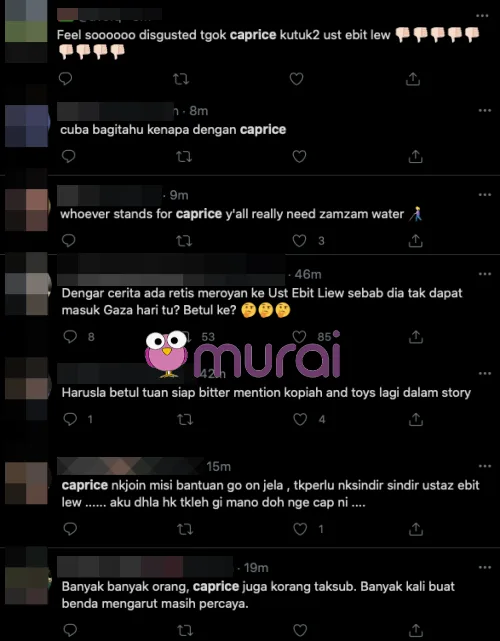Screen dimensions: 500x641
Task: Click bold 'caprice' in 'nkjoin misi' tweet
Action: [85, 485]
